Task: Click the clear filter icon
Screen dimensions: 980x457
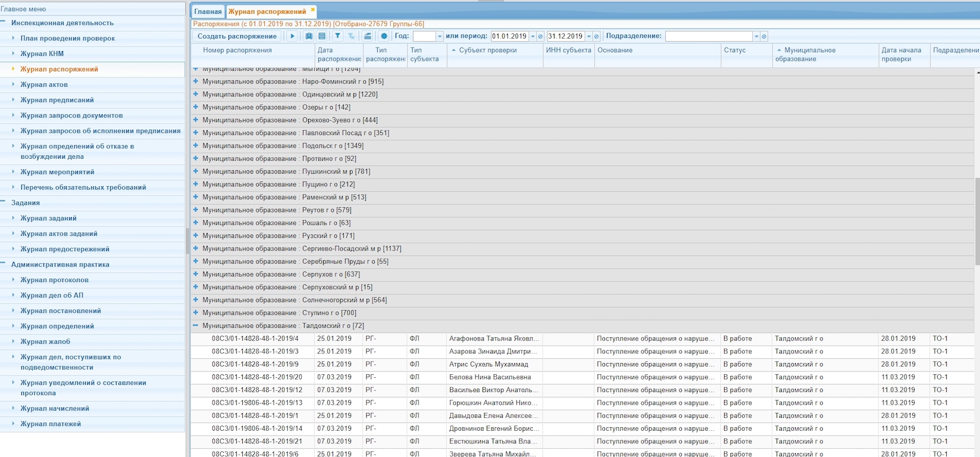Action: (351, 36)
